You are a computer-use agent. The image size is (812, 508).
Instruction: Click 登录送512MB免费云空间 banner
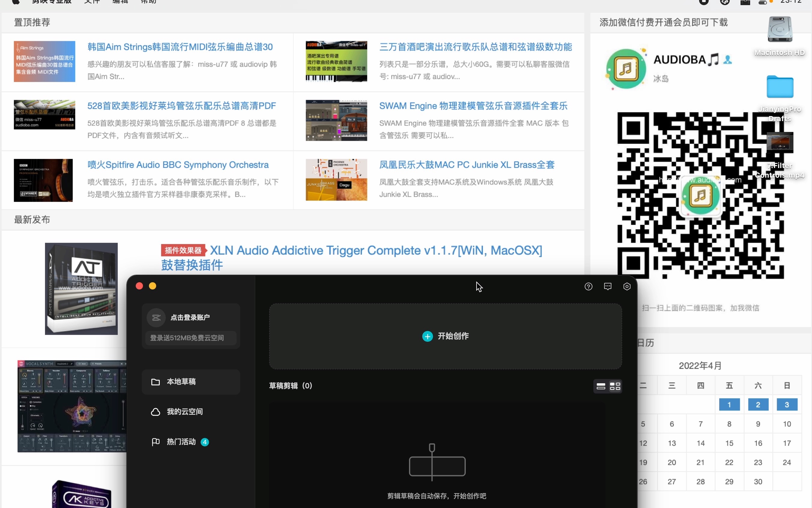(191, 338)
